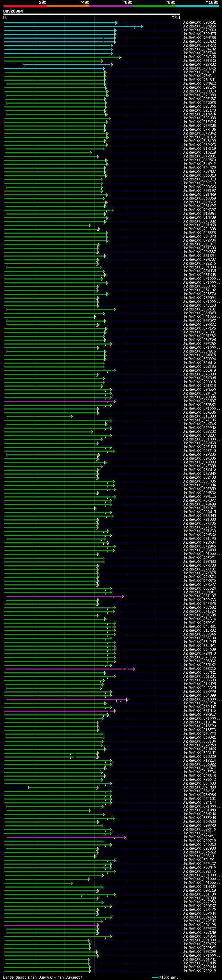Pick the UniRef100_C7QQE8 hit name
The image size is (222, 980).
(199, 103)
